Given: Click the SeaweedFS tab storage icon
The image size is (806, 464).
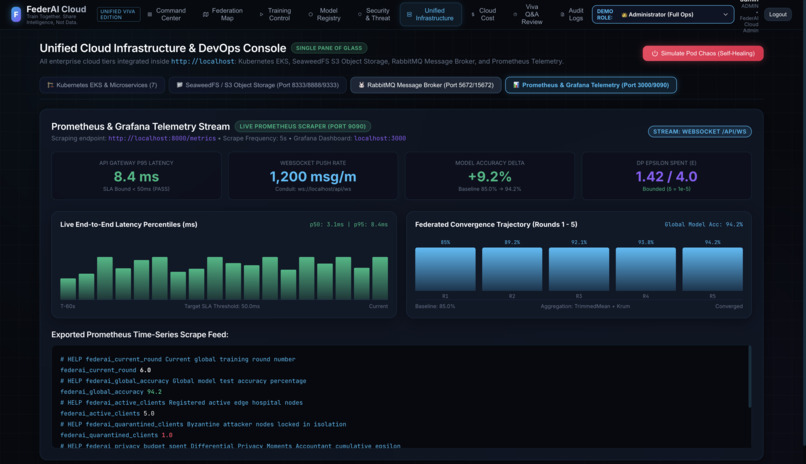Looking at the screenshot, I should point(179,85).
